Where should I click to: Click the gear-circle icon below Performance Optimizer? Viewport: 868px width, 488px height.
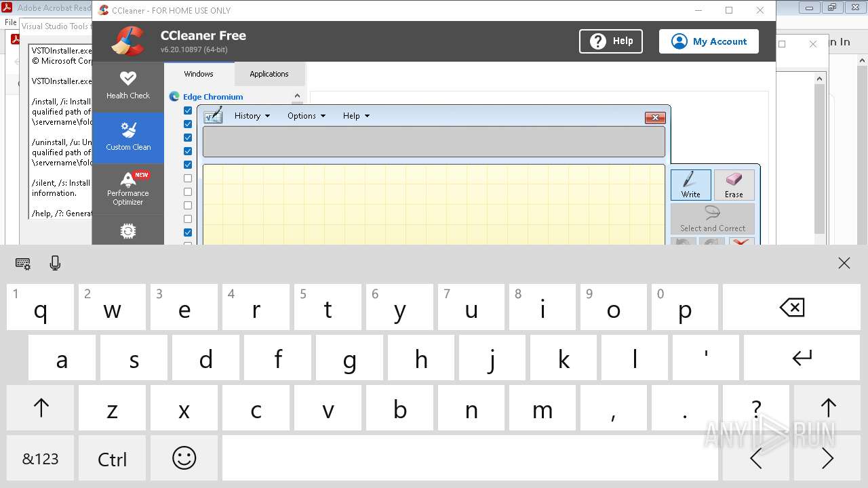[127, 231]
